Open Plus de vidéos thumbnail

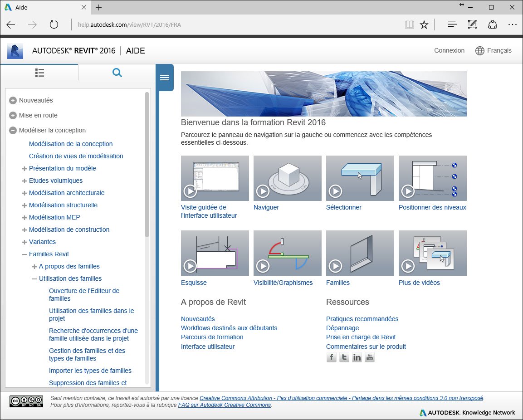pyautogui.click(x=433, y=253)
